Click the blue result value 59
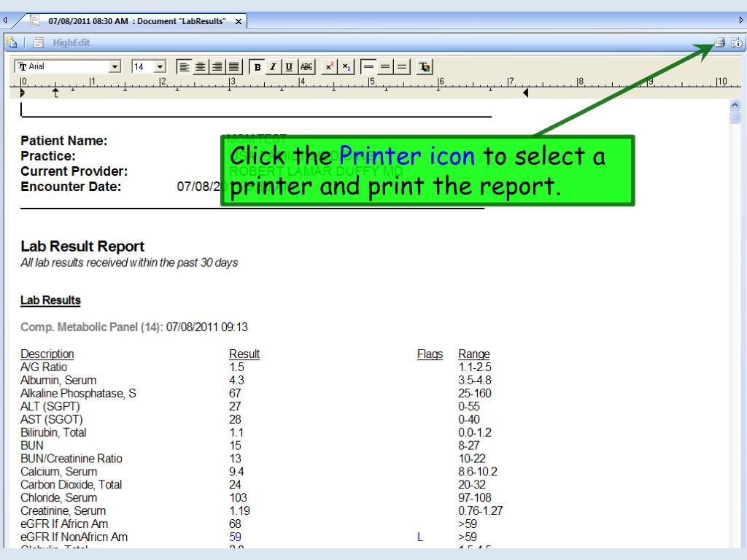The height and width of the screenshot is (560, 747). (x=236, y=537)
